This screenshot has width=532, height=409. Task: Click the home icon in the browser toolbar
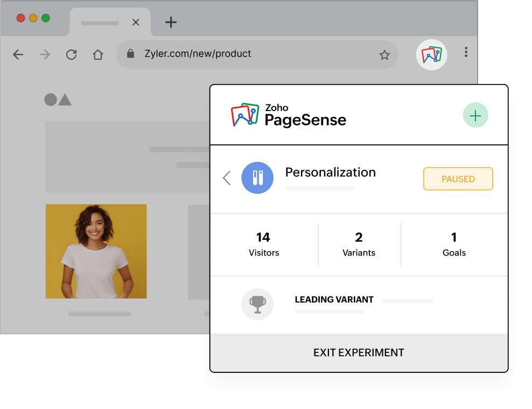(98, 54)
